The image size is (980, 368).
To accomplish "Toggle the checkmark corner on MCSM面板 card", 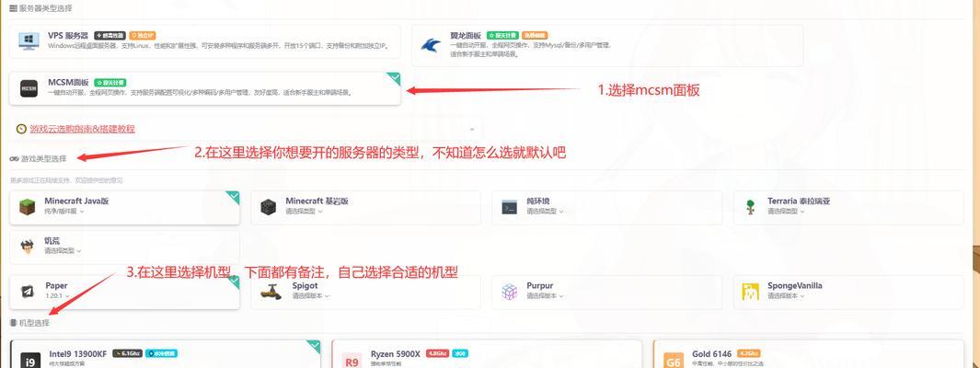I will point(395,78).
